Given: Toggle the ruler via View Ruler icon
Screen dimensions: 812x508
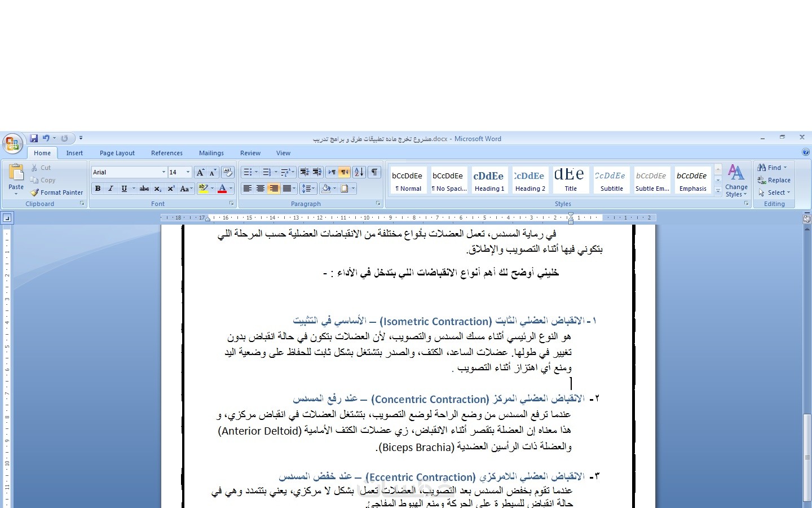Looking at the screenshot, I should 807,218.
